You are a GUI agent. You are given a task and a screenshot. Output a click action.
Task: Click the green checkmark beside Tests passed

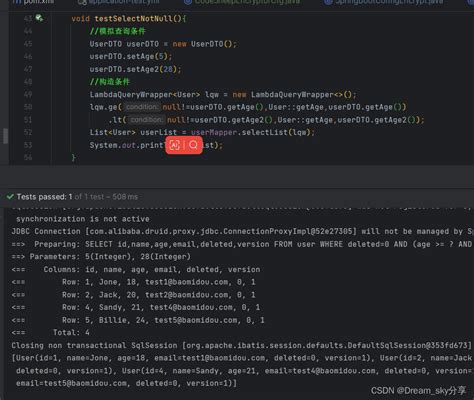(x=10, y=197)
